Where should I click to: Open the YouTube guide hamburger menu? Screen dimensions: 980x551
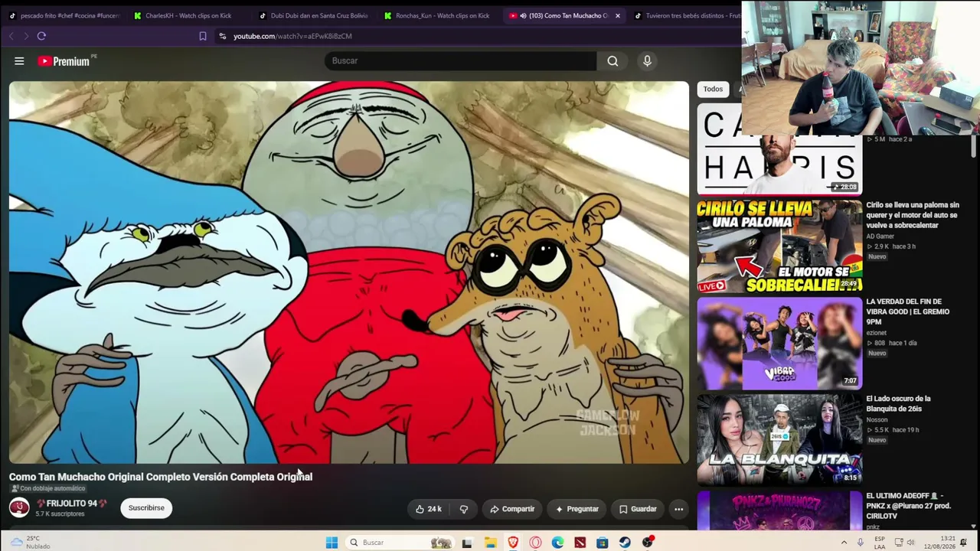19,61
